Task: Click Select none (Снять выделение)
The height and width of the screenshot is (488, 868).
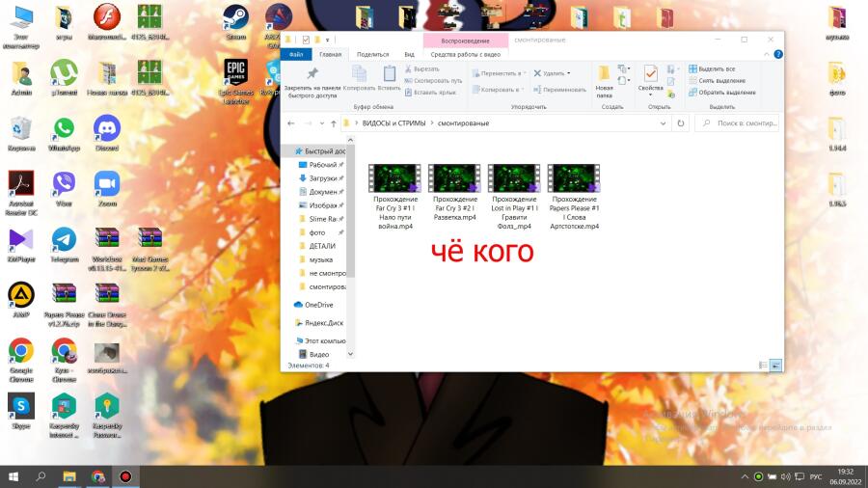Action: tap(717, 81)
